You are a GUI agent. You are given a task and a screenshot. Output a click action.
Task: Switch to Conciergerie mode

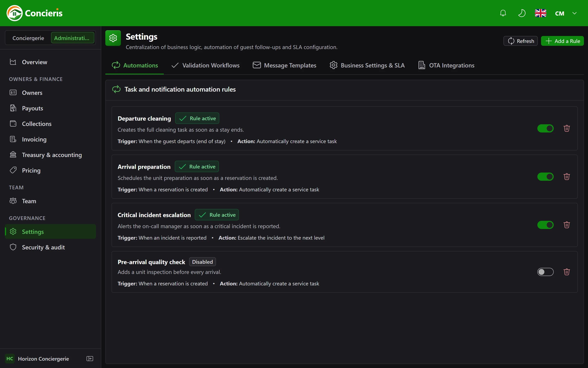(x=28, y=38)
